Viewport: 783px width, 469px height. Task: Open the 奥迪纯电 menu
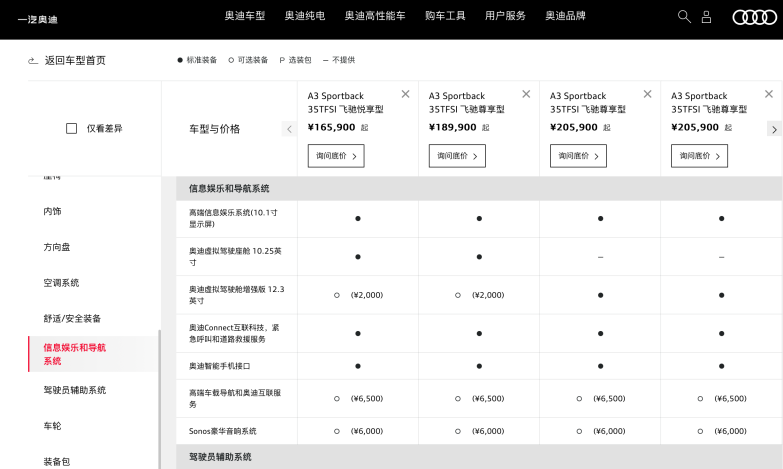tap(305, 16)
